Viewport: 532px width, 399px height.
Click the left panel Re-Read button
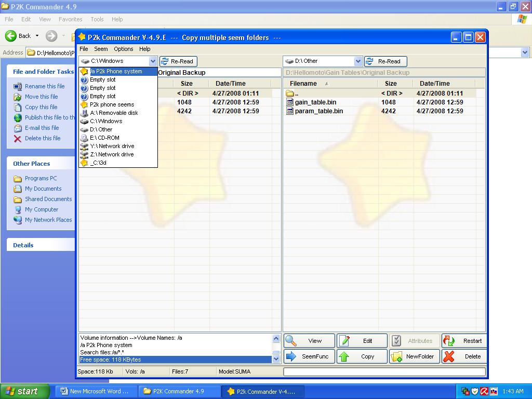[x=178, y=61]
